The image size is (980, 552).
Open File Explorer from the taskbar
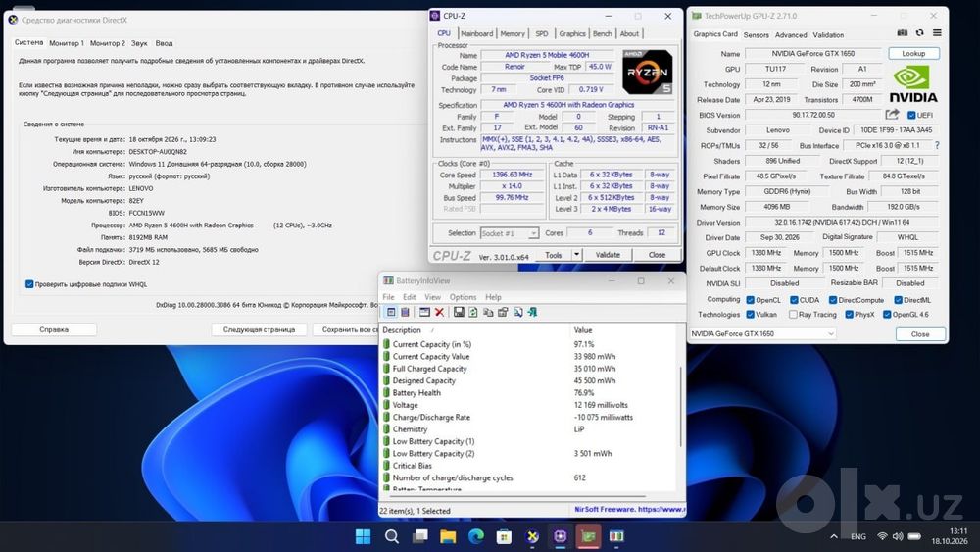click(448, 536)
